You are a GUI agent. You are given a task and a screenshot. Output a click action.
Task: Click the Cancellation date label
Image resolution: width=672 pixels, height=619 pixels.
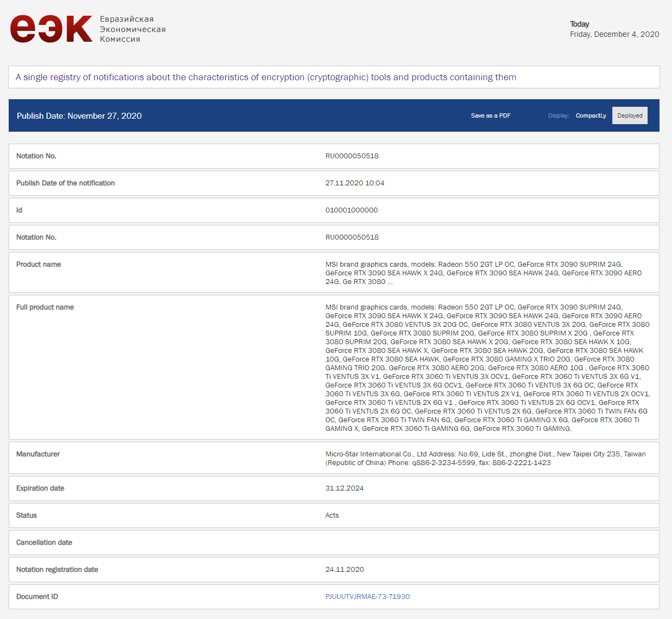pos(44,543)
